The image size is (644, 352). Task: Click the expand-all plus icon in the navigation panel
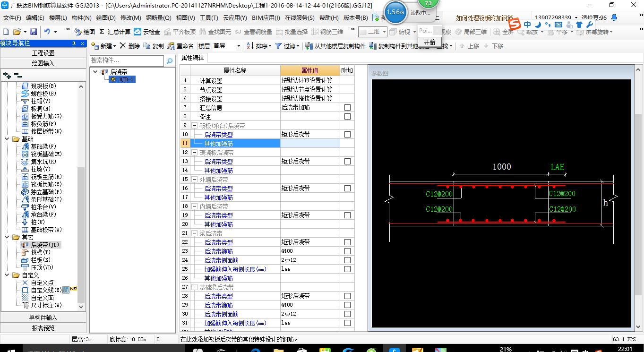click(x=7, y=75)
